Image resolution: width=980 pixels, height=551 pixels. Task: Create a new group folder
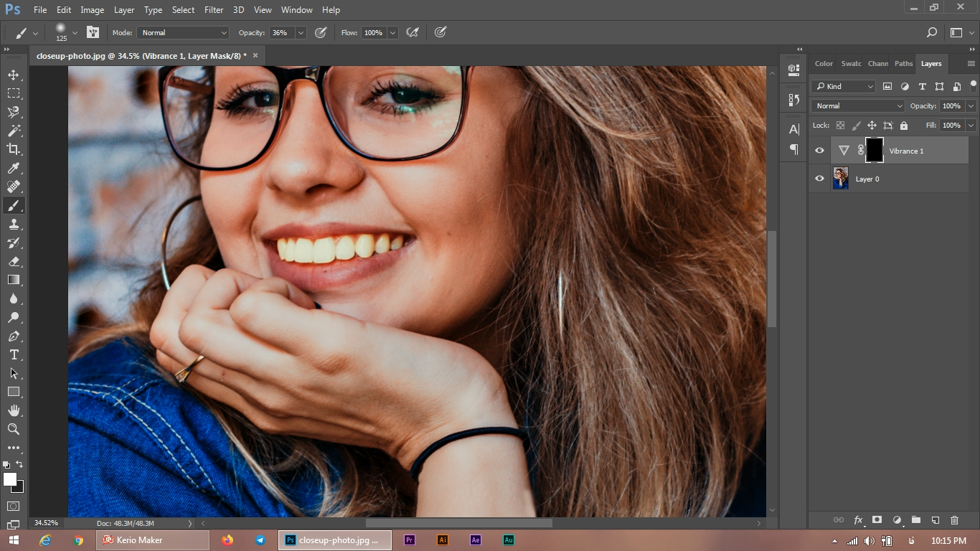tap(915, 520)
